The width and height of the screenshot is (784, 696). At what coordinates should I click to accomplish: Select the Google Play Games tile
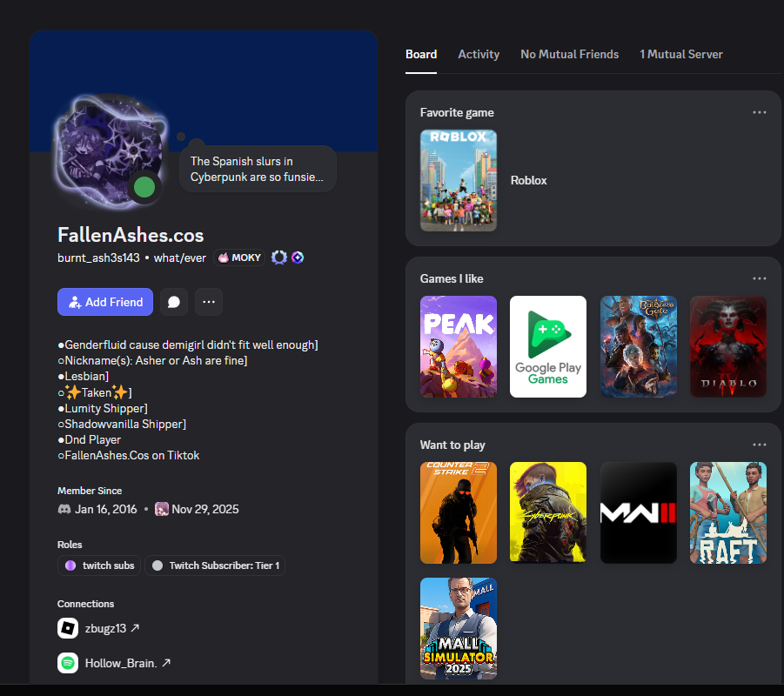coord(548,346)
